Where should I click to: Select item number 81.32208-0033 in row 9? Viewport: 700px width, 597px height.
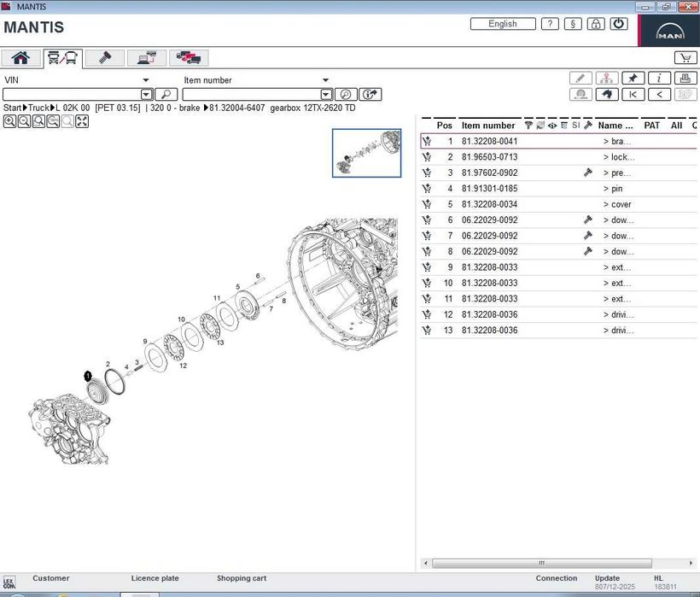point(490,267)
